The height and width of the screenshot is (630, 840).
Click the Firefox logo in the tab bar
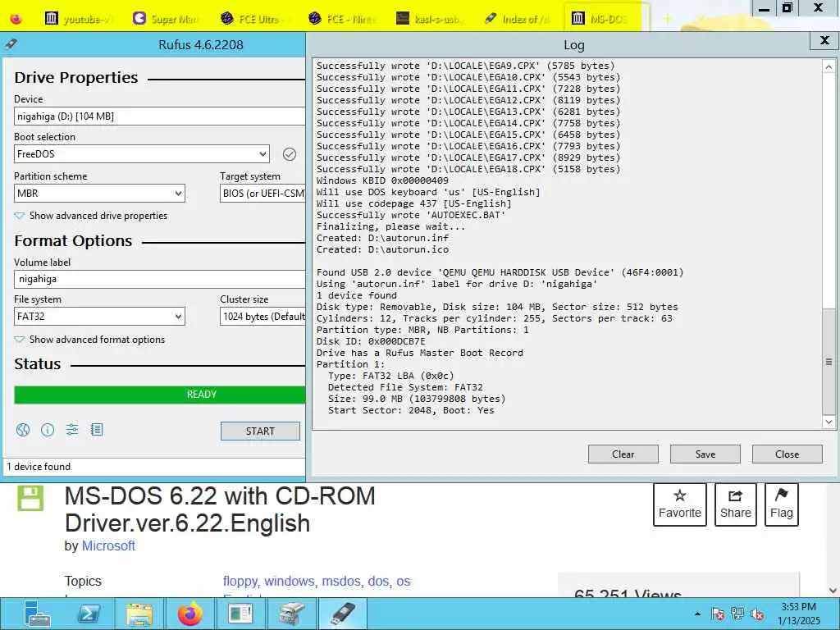pyautogui.click(x=16, y=19)
